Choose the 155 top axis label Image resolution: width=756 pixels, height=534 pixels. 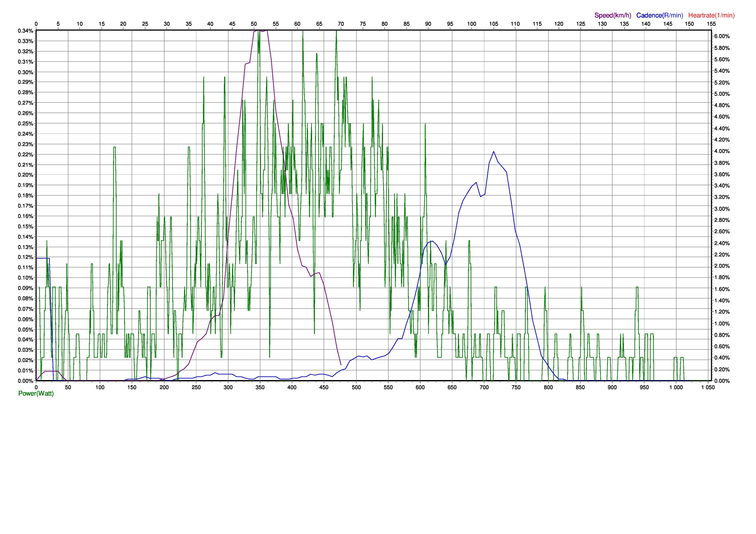coord(711,24)
